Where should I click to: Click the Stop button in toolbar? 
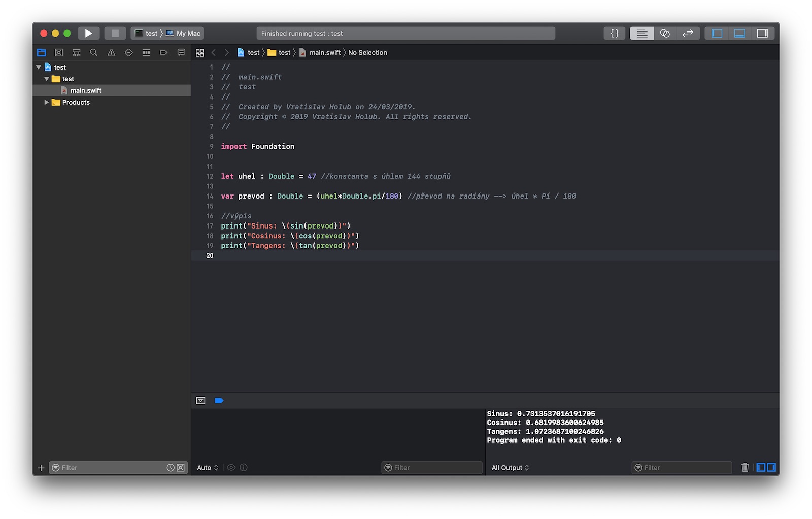click(115, 34)
